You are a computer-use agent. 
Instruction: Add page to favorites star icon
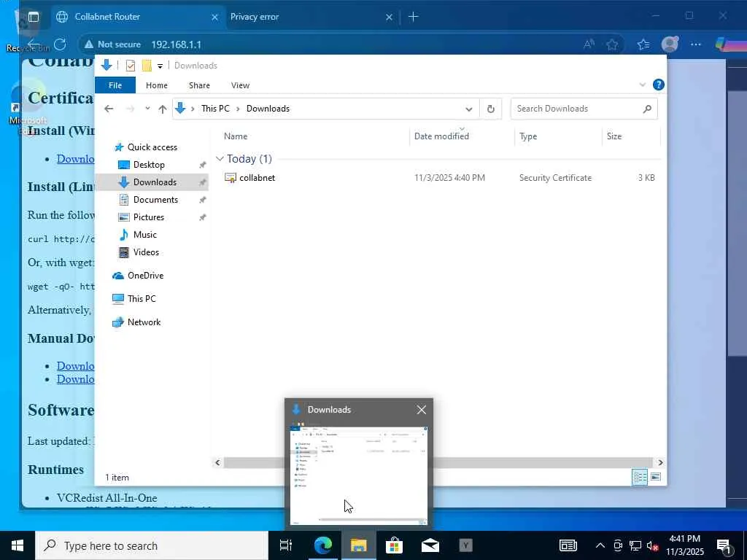(x=612, y=44)
